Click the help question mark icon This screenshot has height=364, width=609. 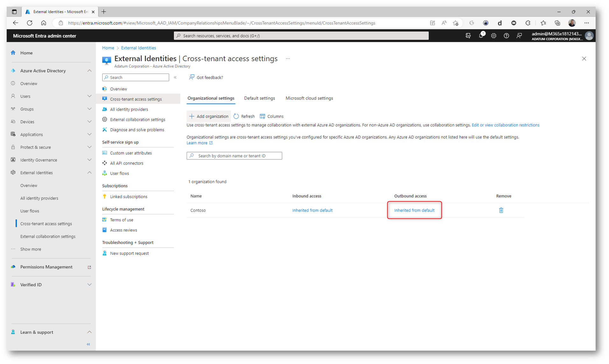(x=506, y=36)
